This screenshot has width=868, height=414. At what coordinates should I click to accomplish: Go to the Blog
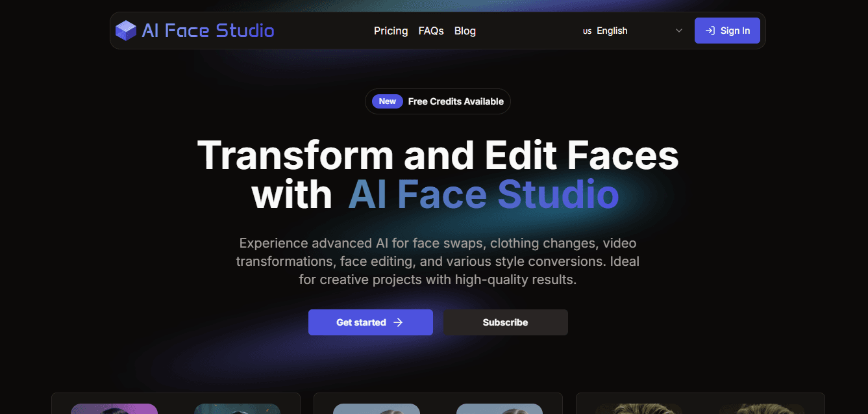pyautogui.click(x=465, y=31)
